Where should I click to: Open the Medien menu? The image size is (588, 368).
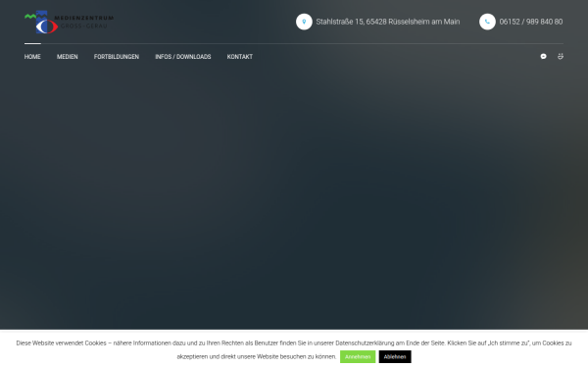pos(68,57)
